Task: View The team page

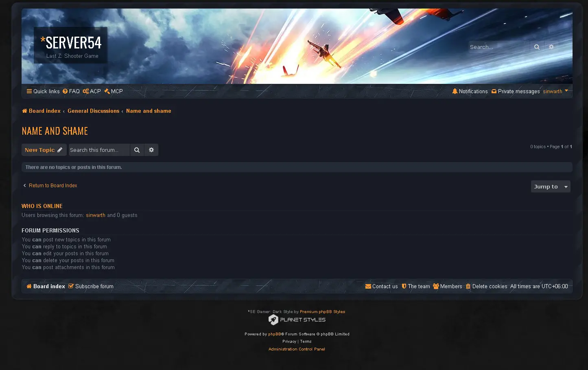Action: (416, 286)
